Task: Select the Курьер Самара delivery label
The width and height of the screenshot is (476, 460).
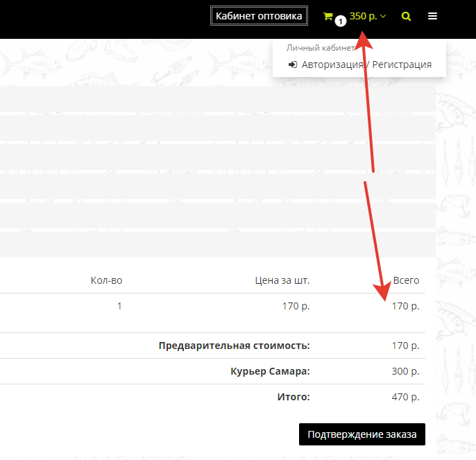Action: pyautogui.click(x=270, y=371)
